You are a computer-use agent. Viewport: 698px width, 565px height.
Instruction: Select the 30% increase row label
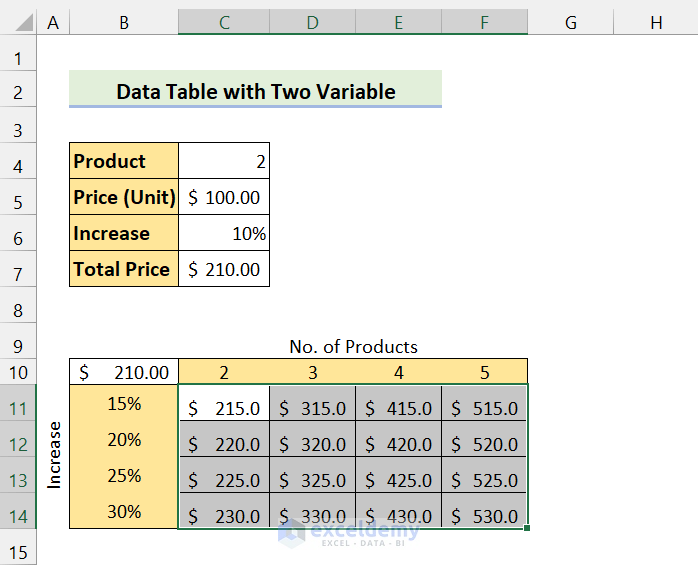124,512
